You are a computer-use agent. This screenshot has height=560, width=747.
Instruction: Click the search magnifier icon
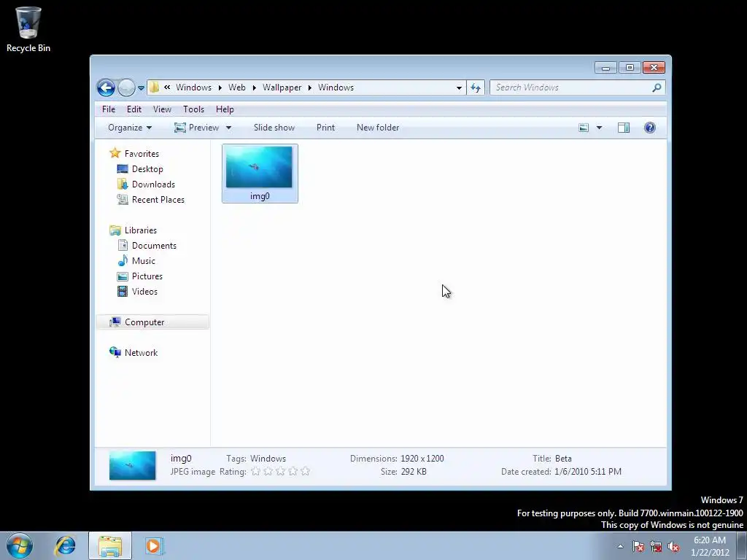tap(657, 87)
